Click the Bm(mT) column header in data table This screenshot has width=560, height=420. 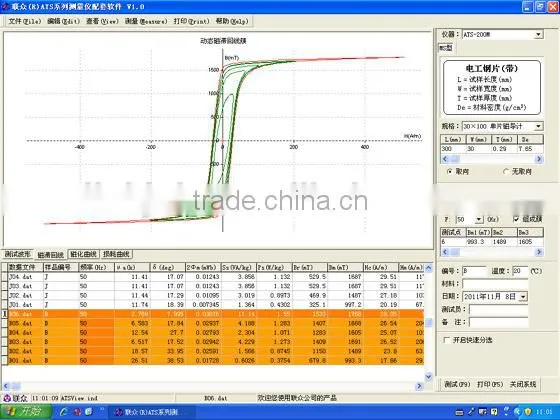pos(345,267)
